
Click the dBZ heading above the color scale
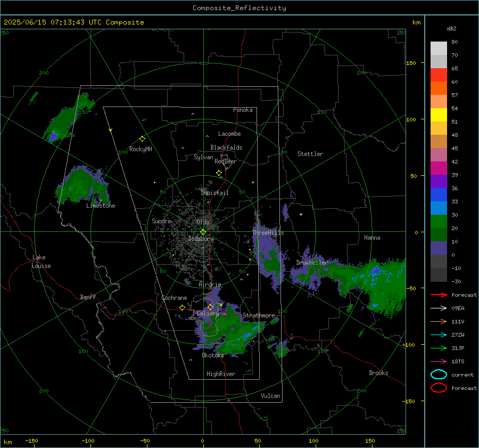pyautogui.click(x=451, y=29)
